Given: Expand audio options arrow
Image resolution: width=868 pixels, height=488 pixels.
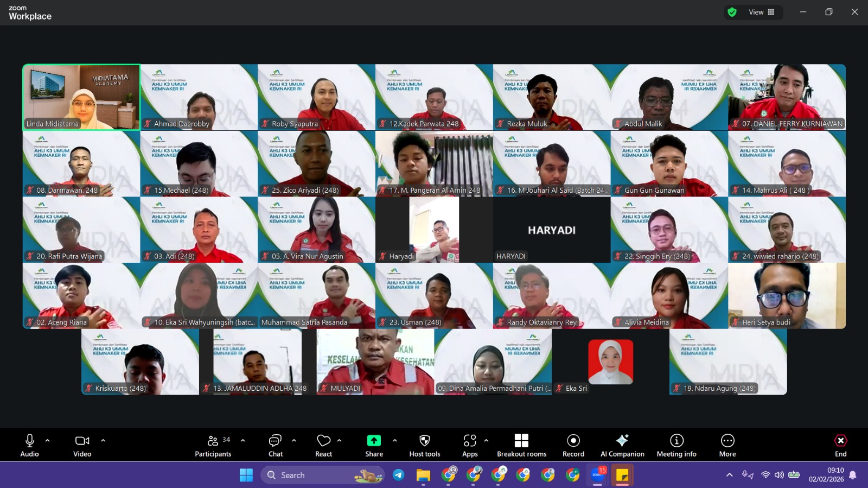Looking at the screenshot, I should click(x=48, y=440).
